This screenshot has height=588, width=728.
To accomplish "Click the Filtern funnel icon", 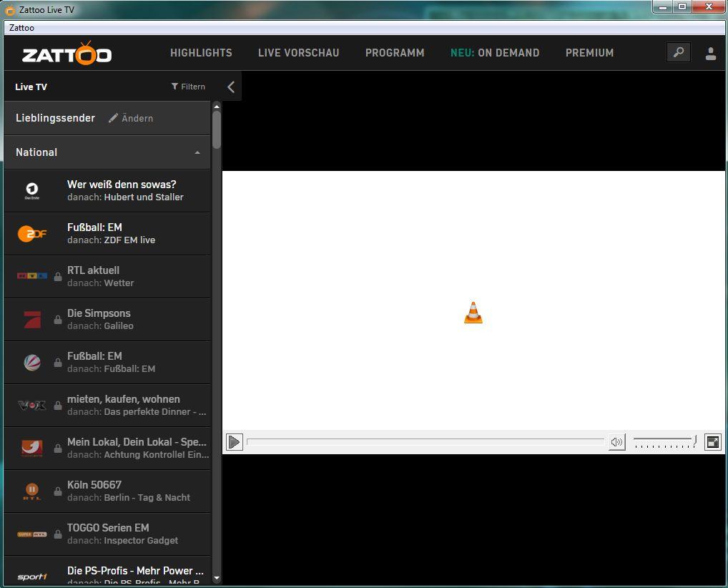I will click(x=174, y=87).
